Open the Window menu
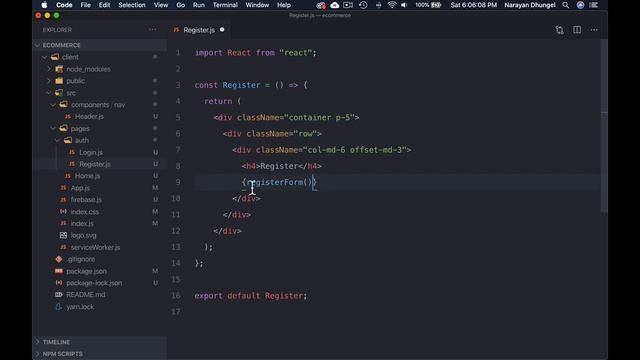Viewport: 640px width, 360px height. [257, 5]
